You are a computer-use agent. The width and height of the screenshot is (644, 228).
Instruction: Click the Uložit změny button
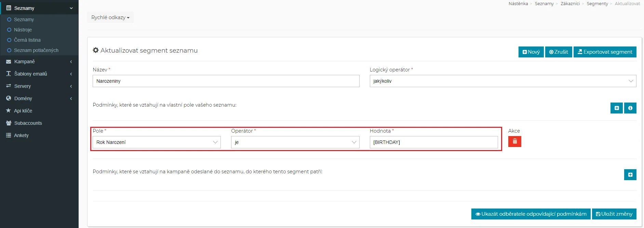614,214
